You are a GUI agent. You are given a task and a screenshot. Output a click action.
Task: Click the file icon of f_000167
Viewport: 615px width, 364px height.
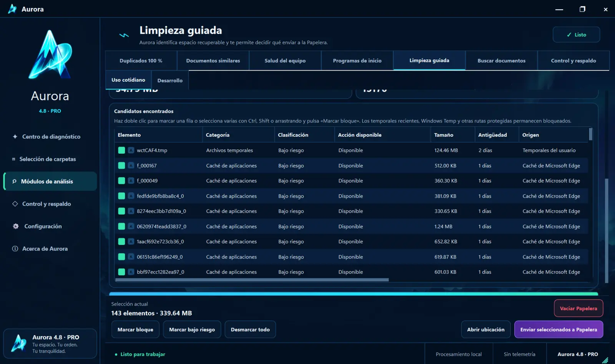131,165
